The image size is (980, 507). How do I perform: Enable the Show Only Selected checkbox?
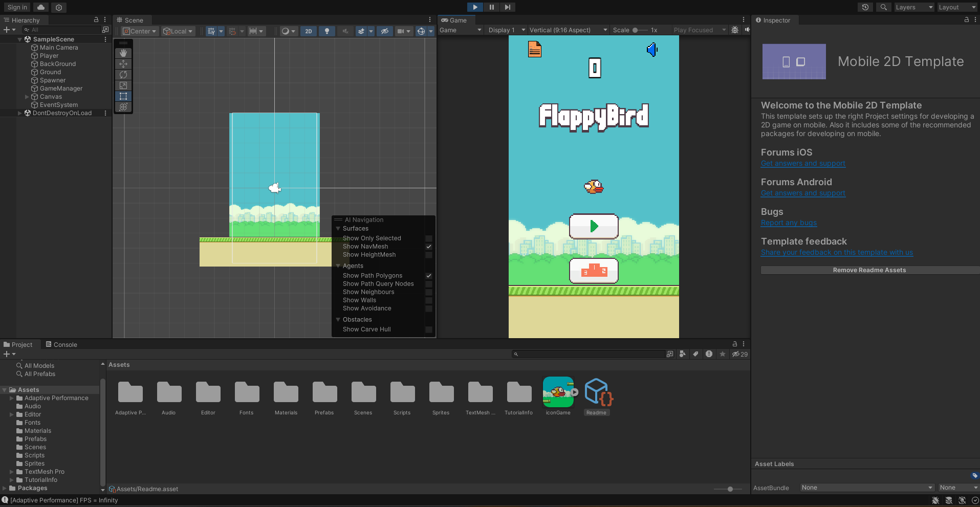tap(428, 238)
